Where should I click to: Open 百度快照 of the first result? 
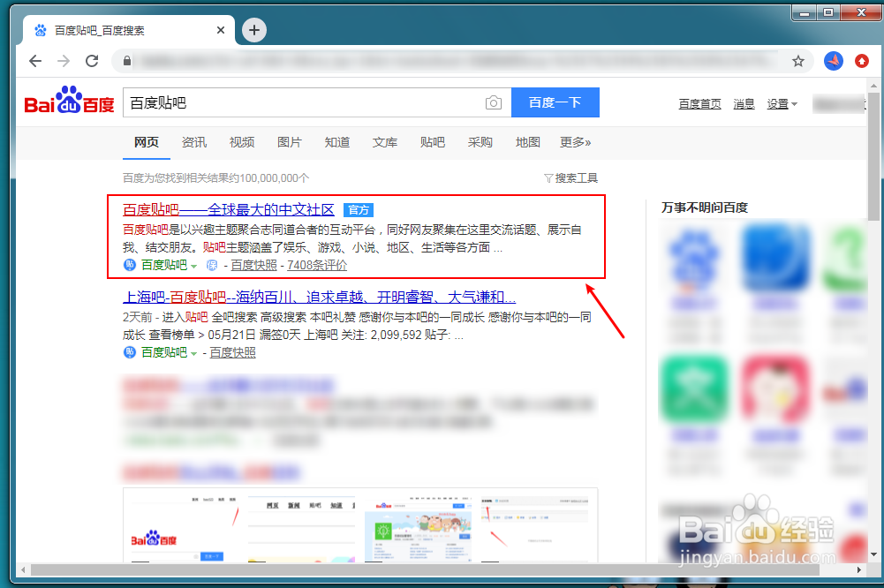tap(253, 265)
